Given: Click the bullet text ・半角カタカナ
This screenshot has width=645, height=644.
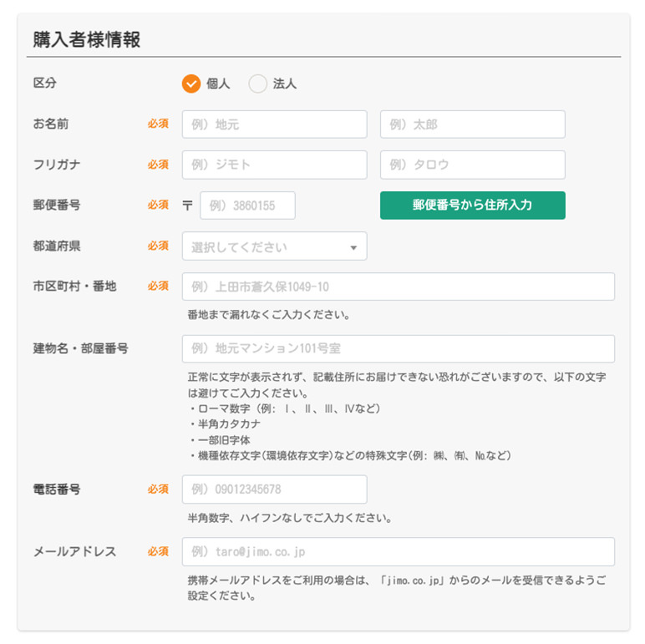Looking at the screenshot, I should pyautogui.click(x=225, y=424).
